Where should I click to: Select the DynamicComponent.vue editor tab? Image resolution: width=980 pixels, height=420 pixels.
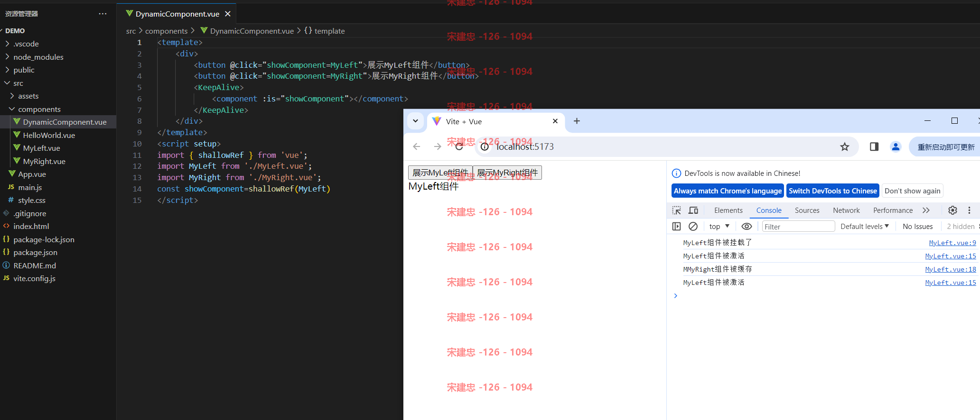[x=177, y=14]
